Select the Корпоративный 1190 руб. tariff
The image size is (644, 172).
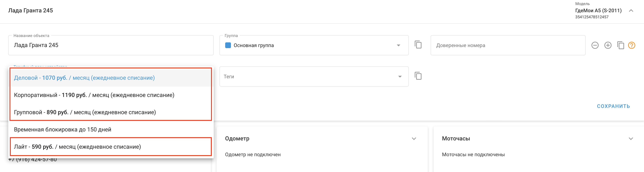(x=94, y=95)
